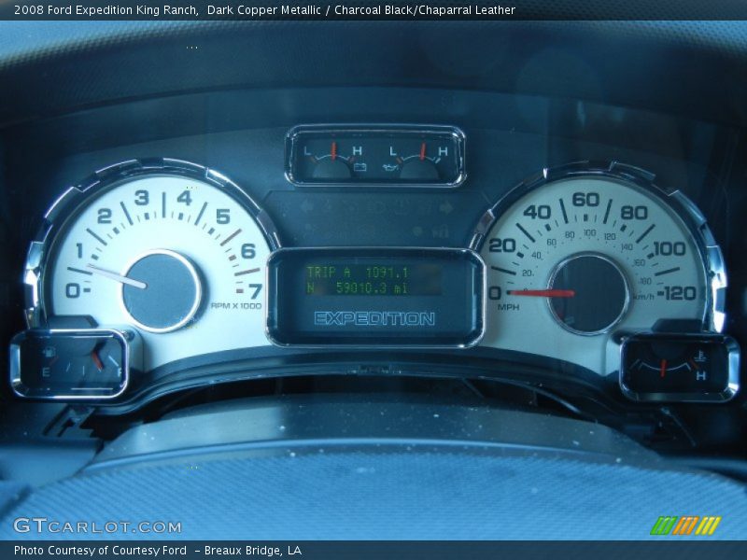The width and height of the screenshot is (747, 560).
Task: Click the large 100 on the speedometer
Action: click(x=669, y=248)
